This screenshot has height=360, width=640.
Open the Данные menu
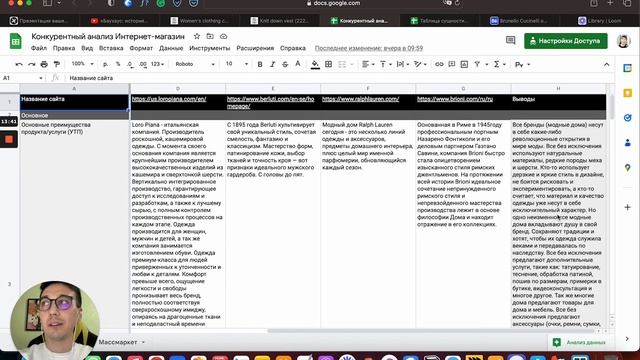(x=171, y=48)
